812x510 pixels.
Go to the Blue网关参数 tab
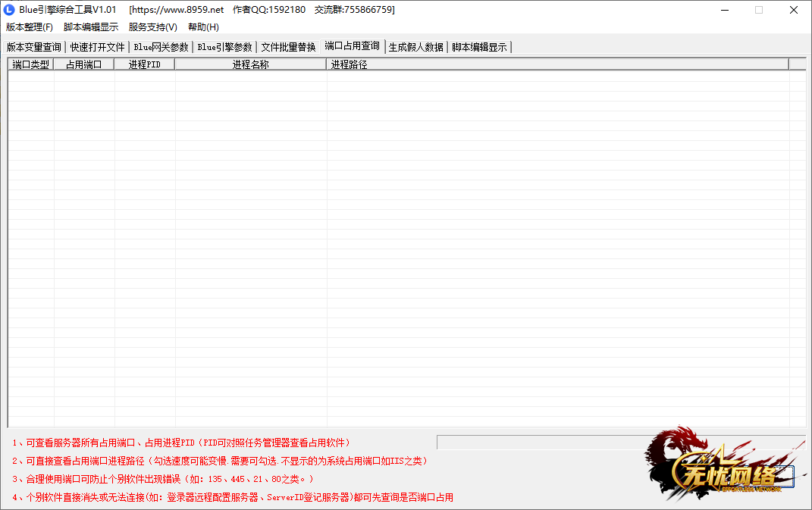[161, 47]
